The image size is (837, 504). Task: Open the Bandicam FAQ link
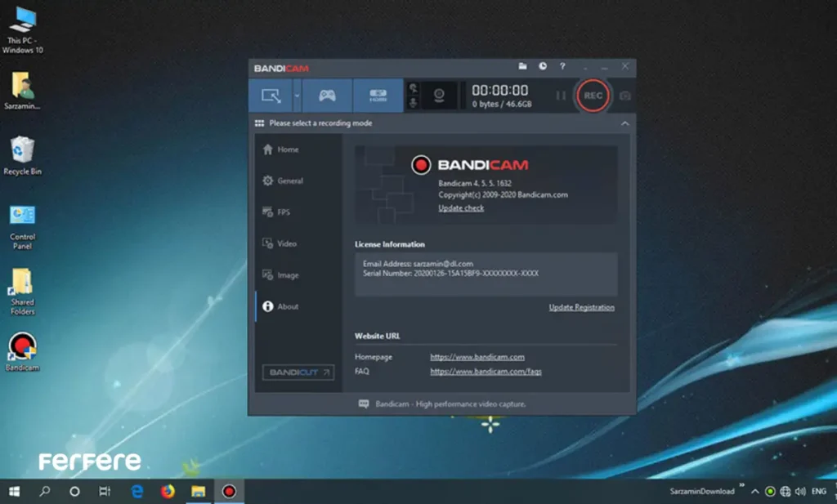[486, 371]
